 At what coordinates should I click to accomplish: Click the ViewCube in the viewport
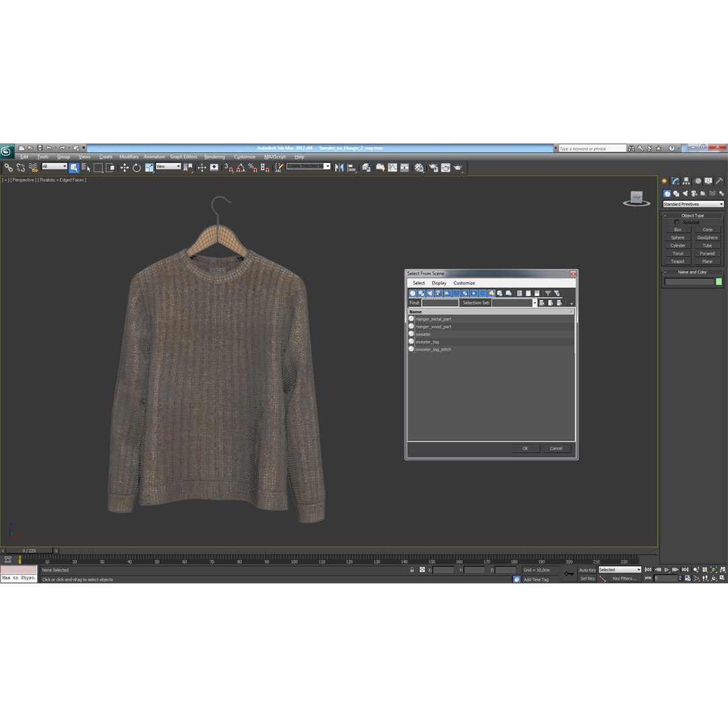[636, 198]
